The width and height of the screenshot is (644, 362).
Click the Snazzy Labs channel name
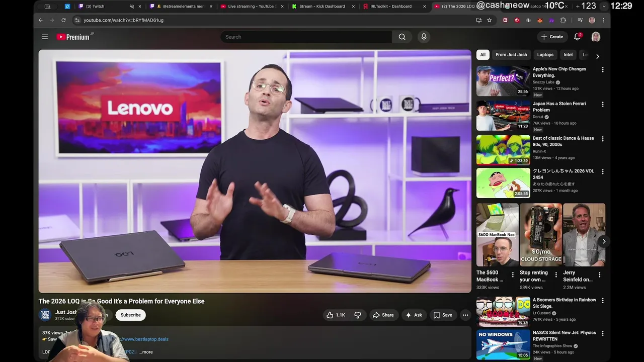point(543,82)
